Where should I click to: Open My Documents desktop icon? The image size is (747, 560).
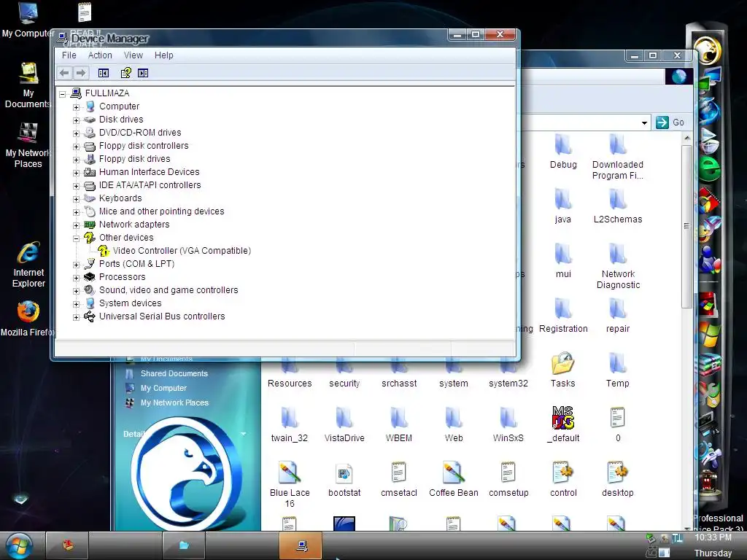[x=28, y=86]
